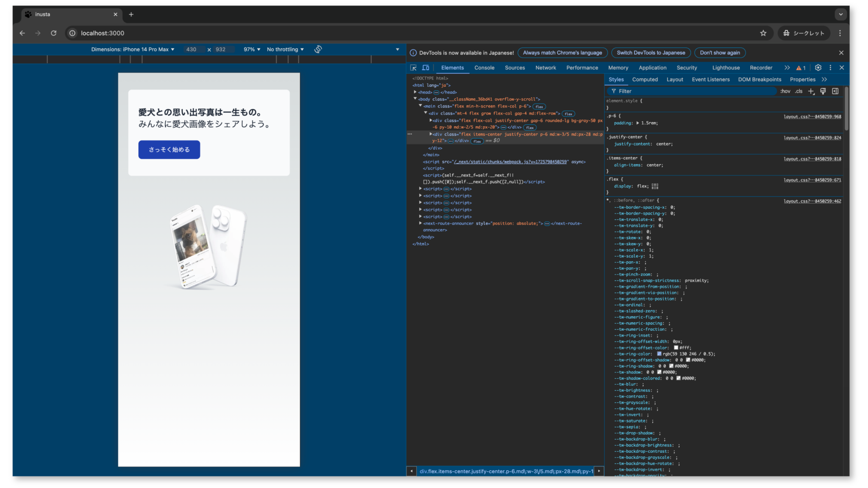
Task: Switch to the Sources tab
Action: pos(515,68)
